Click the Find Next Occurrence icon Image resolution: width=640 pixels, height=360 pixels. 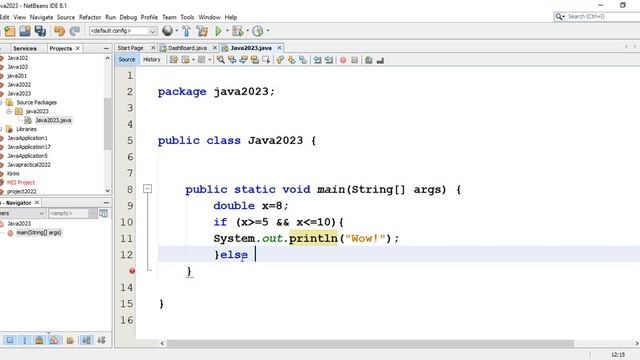pos(243,60)
